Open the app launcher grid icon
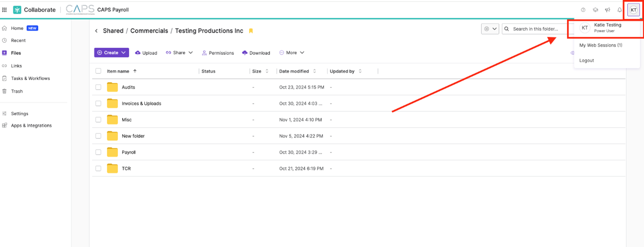 tap(5, 9)
